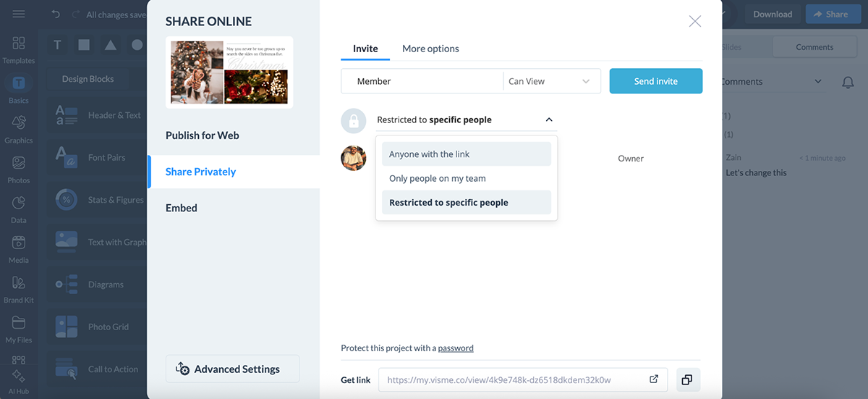
Task: Click the notification bell icon
Action: pyautogui.click(x=848, y=83)
